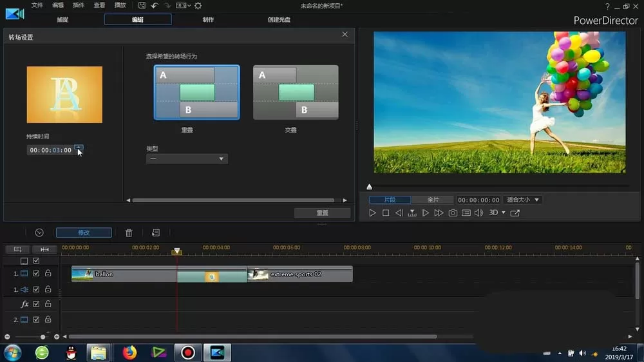Select the extreme sports 02 clip
644x362 pixels.
pyautogui.click(x=300, y=274)
